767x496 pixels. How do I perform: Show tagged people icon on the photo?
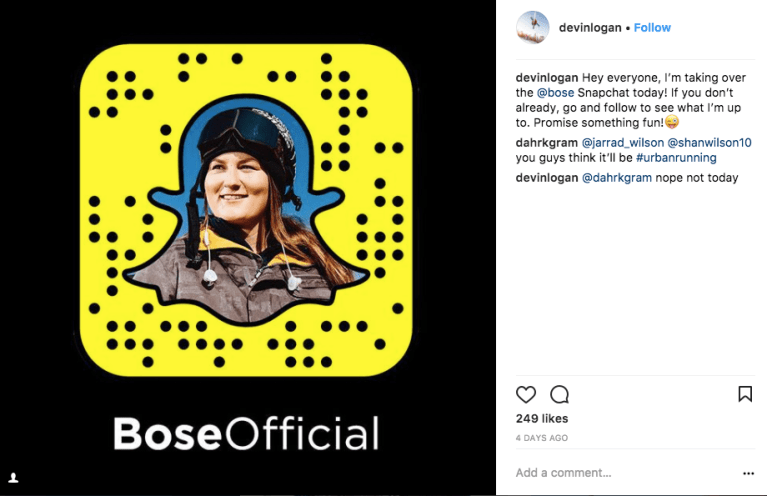(14, 478)
